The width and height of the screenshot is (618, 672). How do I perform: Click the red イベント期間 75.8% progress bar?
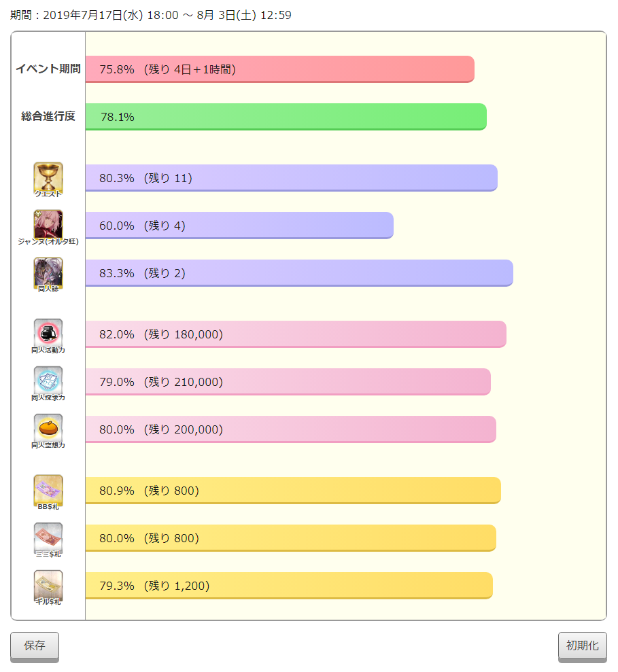279,69
